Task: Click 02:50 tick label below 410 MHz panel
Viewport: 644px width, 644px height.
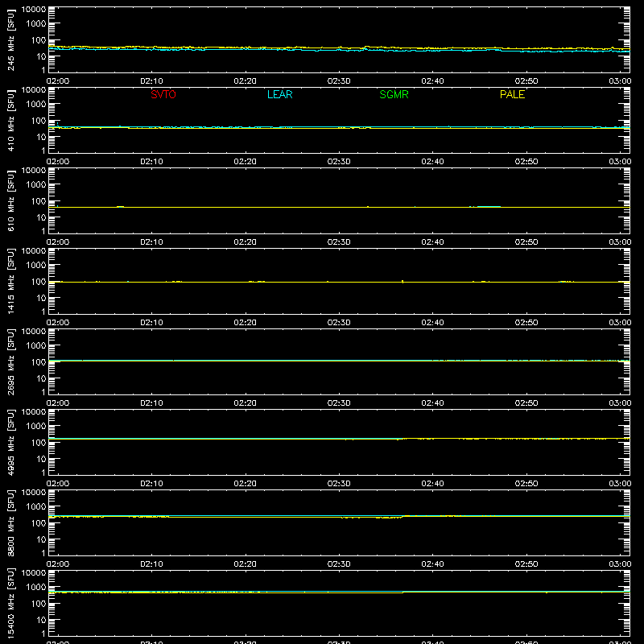Action: (526, 162)
